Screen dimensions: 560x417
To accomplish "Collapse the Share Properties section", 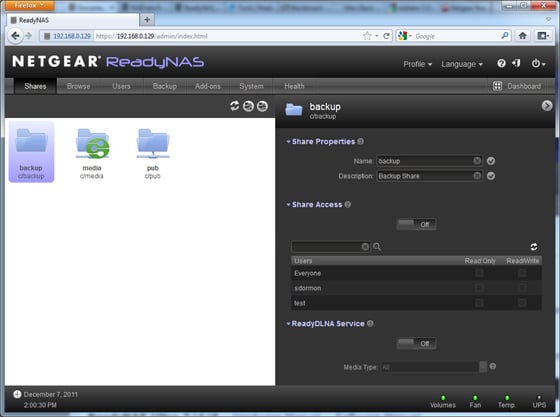I will point(288,142).
